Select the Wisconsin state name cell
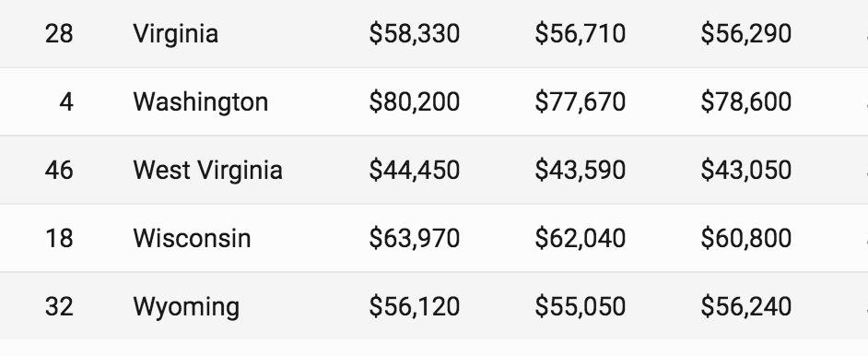Screen dimensions: 868x356 [192, 238]
